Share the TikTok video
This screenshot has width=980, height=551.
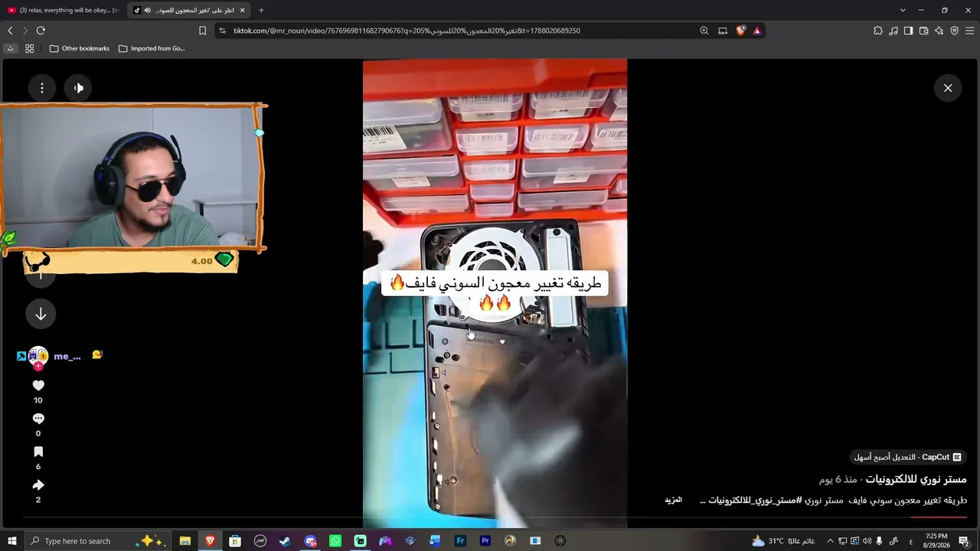[x=38, y=485]
